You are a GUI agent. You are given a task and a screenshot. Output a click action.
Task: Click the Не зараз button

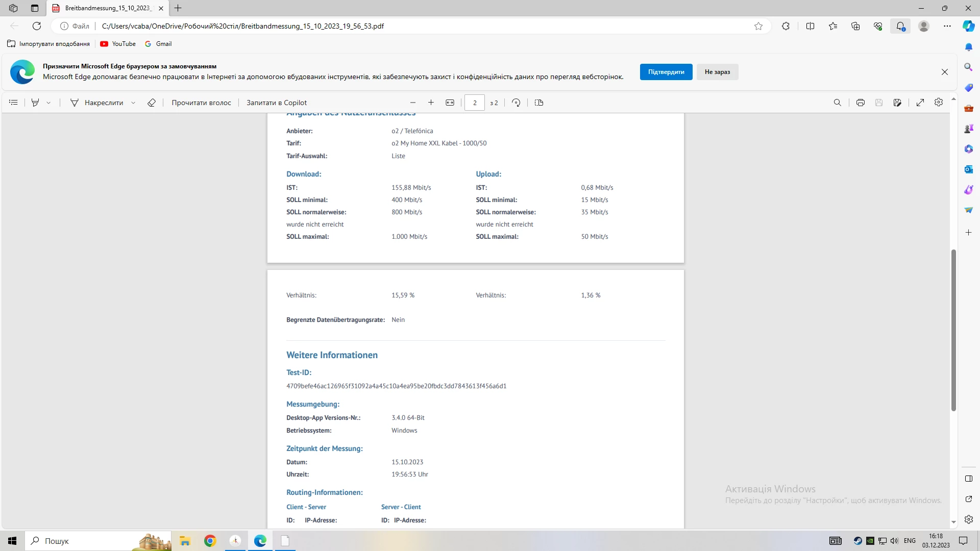pyautogui.click(x=717, y=72)
